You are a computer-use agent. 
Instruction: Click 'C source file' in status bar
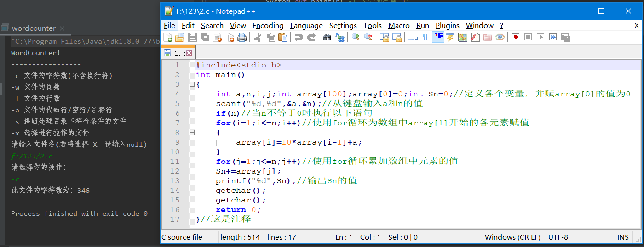tap(182, 237)
